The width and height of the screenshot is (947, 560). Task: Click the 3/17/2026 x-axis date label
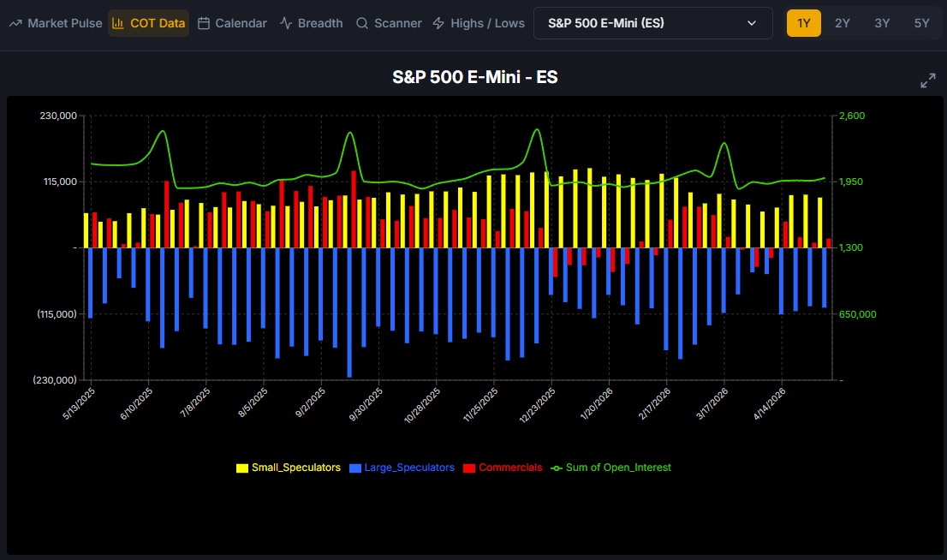pos(712,403)
